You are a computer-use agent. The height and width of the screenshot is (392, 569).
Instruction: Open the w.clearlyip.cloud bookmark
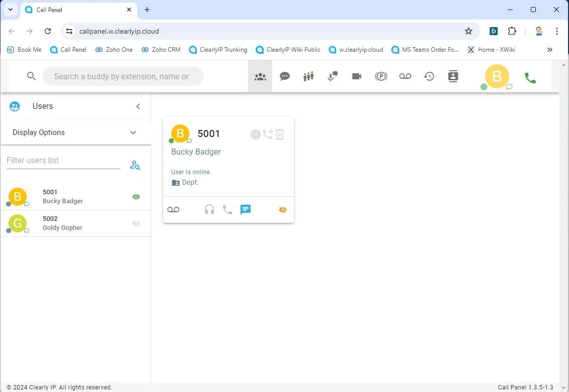[x=356, y=50]
